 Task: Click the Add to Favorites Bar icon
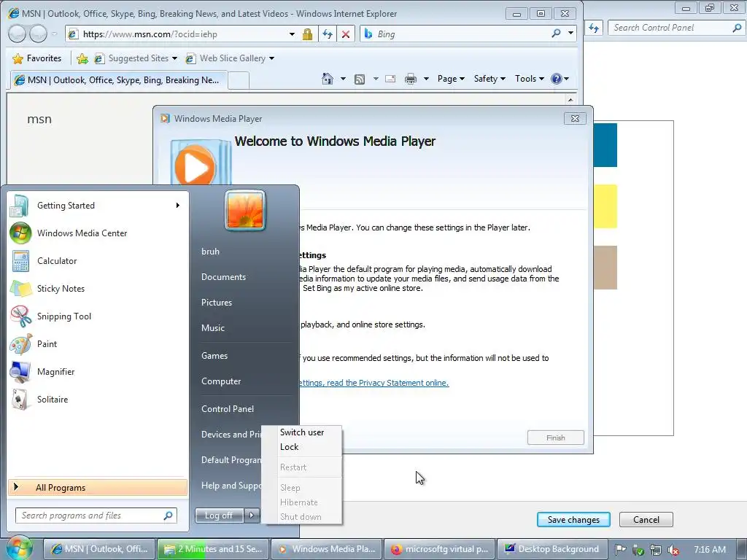click(x=82, y=58)
